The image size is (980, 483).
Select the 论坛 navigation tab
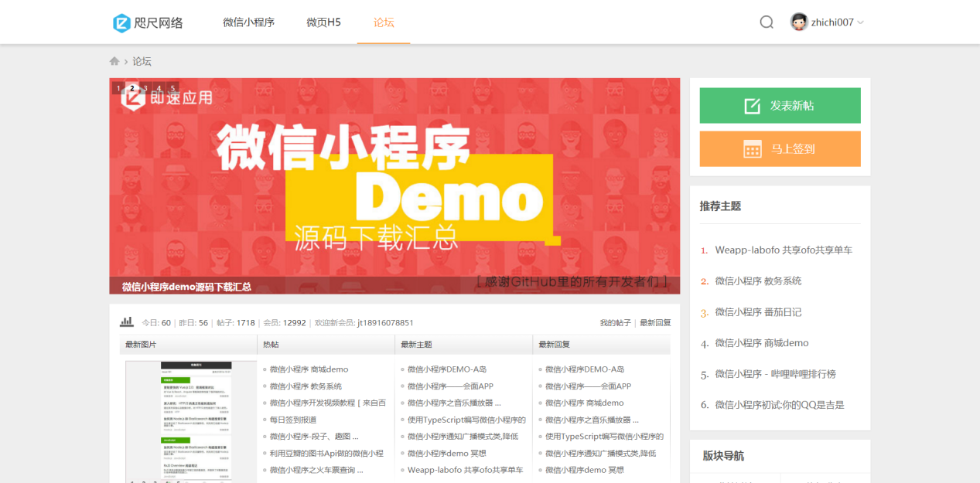(384, 22)
